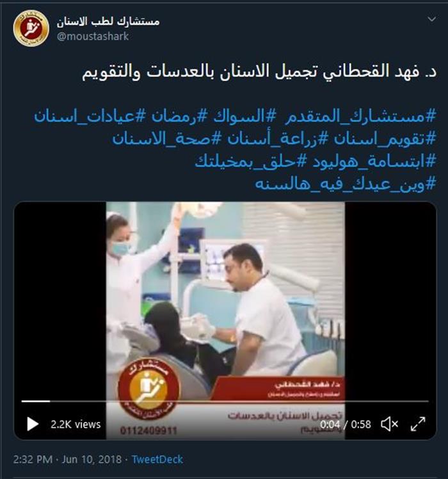This screenshot has height=479, width=448.
Task: Open hashtag #مستشارك_المتقدم
Action: click(x=360, y=117)
